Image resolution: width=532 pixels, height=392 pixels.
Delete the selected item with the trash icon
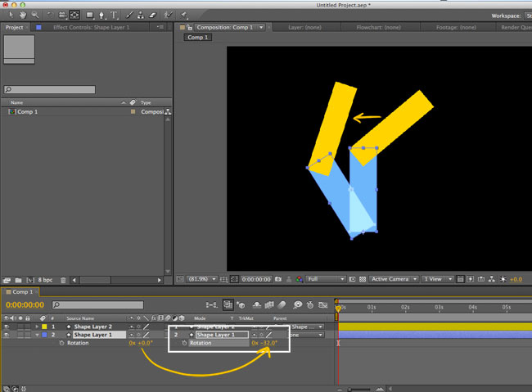(63, 280)
